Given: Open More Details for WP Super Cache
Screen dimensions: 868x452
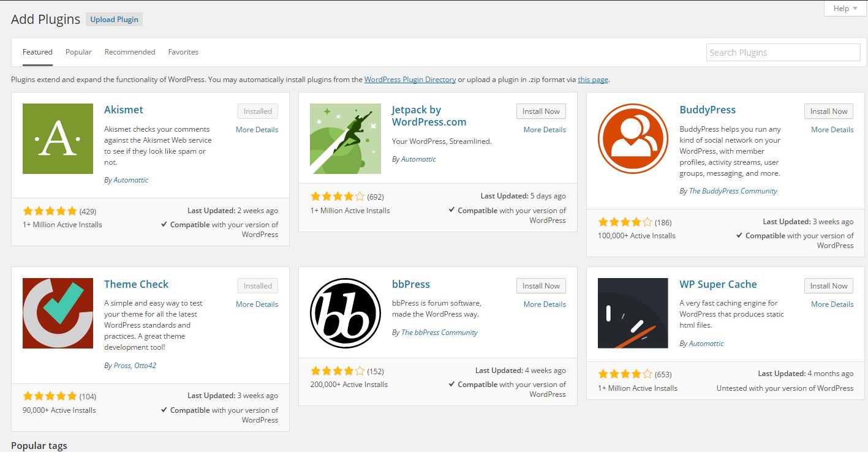Looking at the screenshot, I should 832,304.
